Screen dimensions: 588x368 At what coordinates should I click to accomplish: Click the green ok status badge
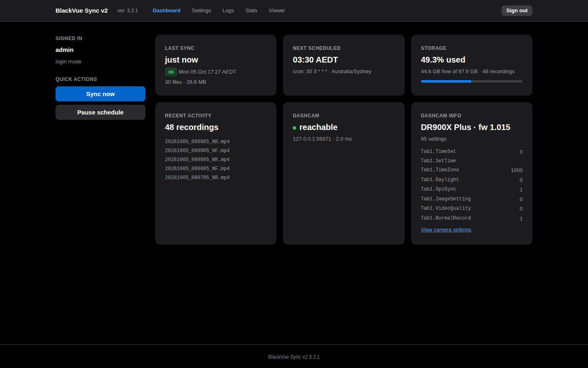171,72
